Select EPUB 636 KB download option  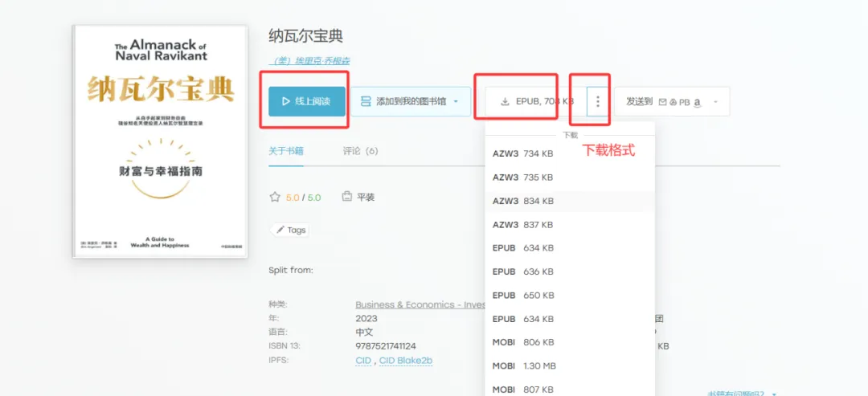pyautogui.click(x=570, y=271)
